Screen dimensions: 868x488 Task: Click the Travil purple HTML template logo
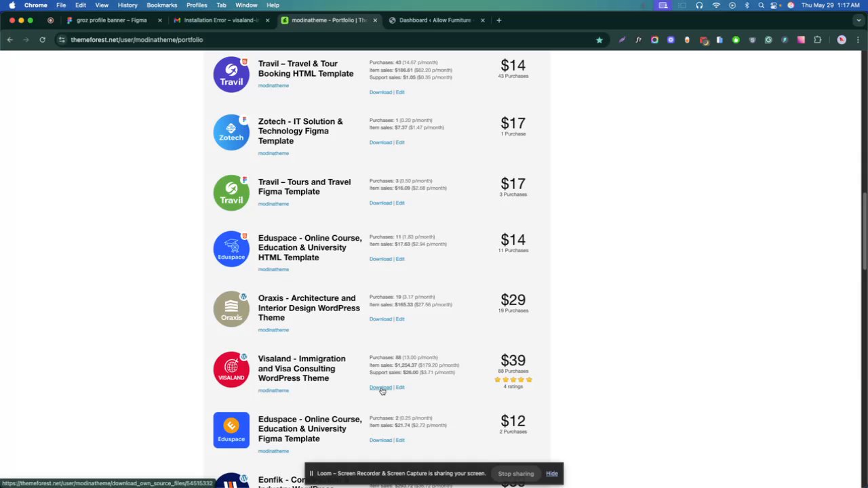click(231, 75)
